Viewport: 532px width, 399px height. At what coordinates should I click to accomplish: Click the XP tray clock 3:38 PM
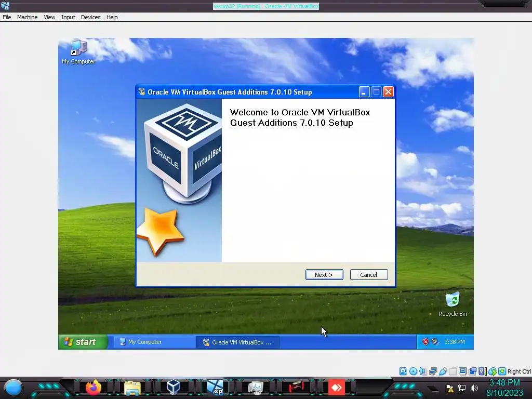pyautogui.click(x=455, y=342)
